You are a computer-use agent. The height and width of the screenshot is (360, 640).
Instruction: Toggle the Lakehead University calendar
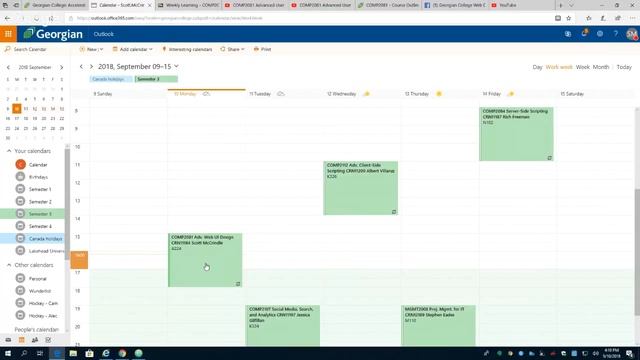[20, 251]
